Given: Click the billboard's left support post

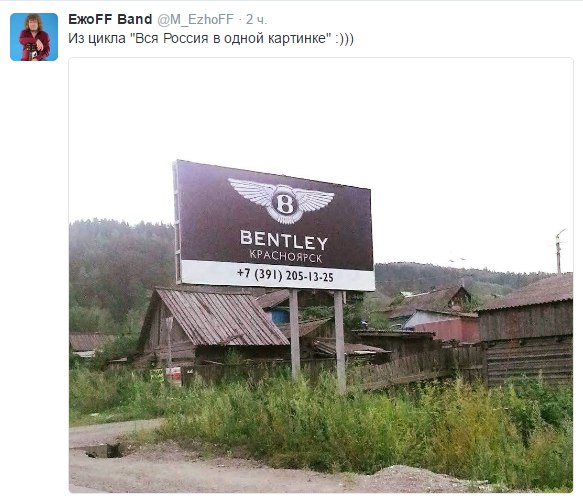Looking at the screenshot, I should [295, 334].
